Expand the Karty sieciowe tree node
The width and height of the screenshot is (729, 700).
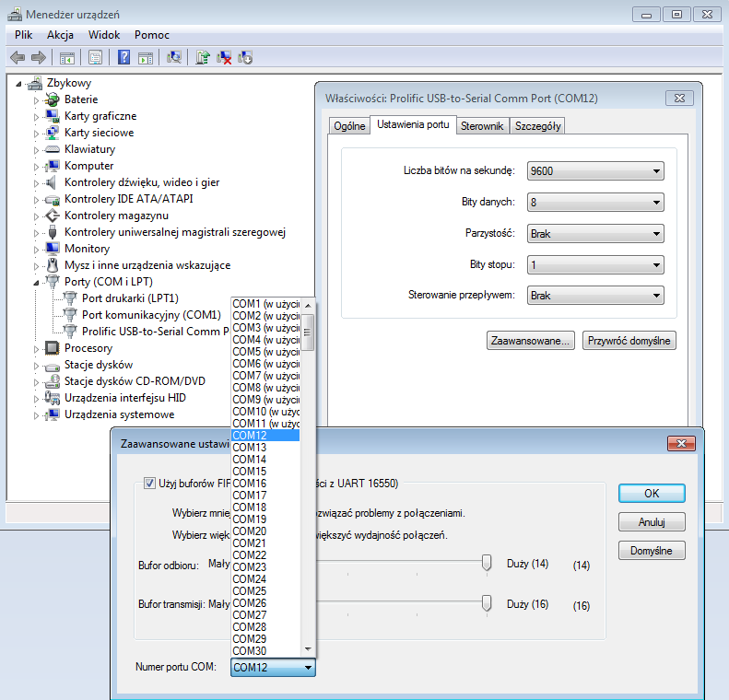point(38,133)
